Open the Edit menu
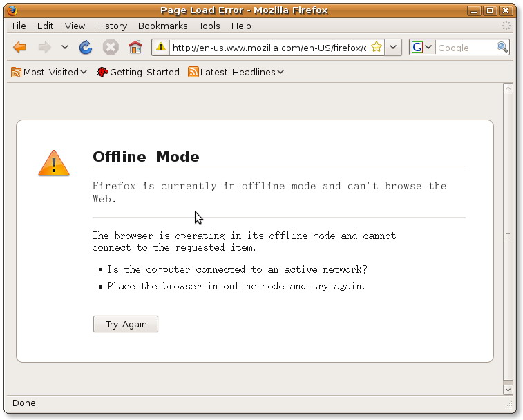Viewport: 523px width, 420px height. tap(45, 26)
